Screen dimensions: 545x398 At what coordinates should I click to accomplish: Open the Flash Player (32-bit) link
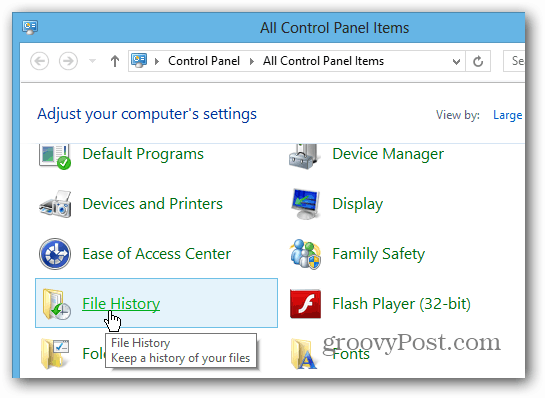point(401,304)
